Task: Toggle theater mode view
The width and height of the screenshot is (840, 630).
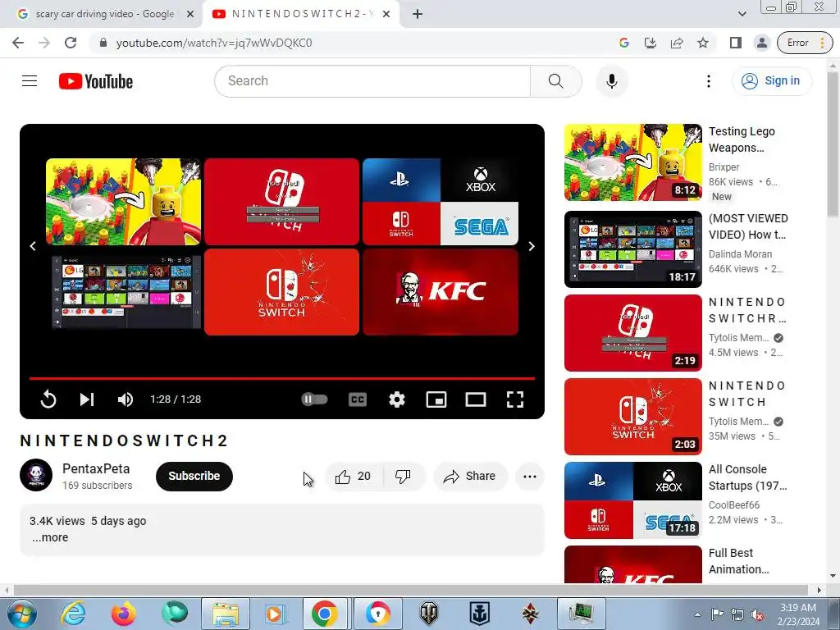Action: [x=476, y=399]
